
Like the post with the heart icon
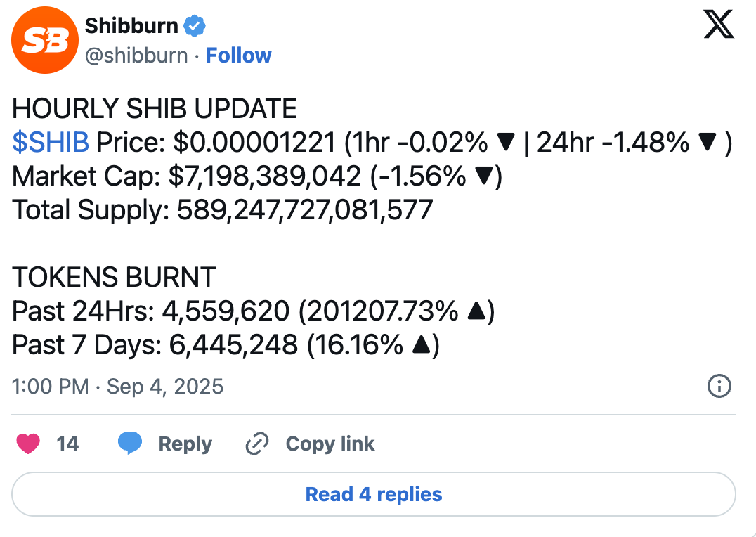(x=29, y=444)
